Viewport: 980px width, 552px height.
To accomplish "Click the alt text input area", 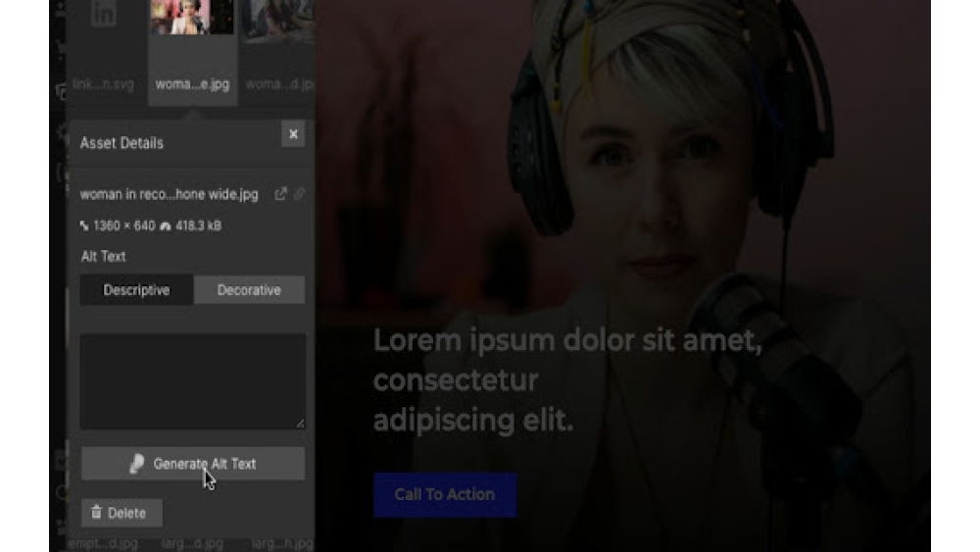I will click(x=192, y=381).
